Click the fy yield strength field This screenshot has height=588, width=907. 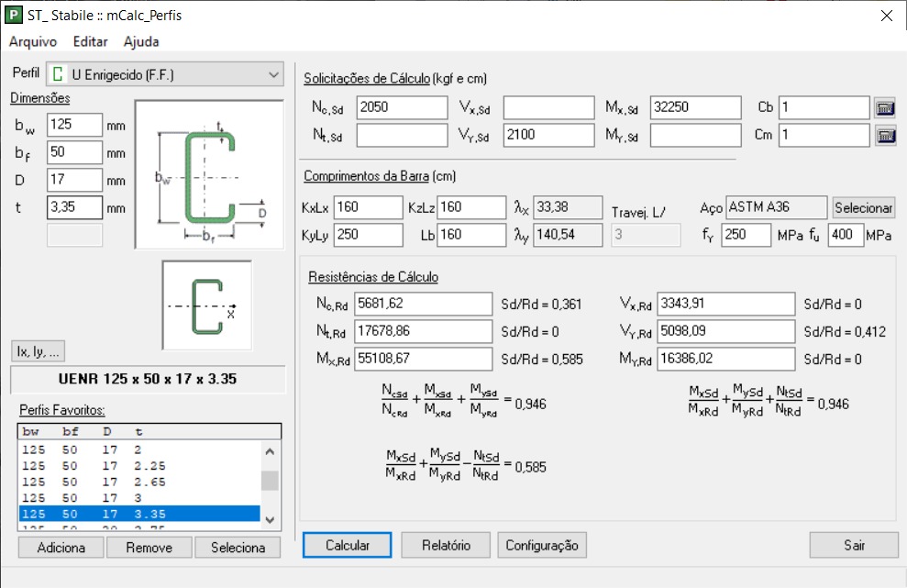pos(747,235)
